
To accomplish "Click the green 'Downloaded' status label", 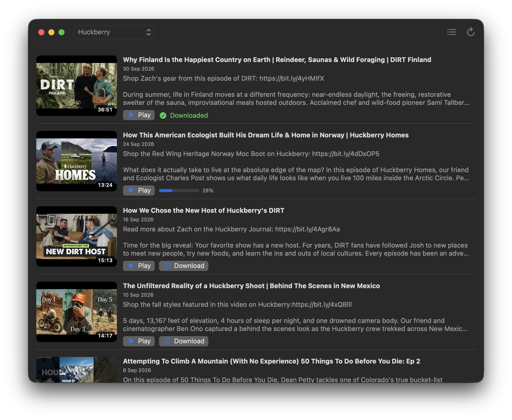I will pyautogui.click(x=189, y=115).
